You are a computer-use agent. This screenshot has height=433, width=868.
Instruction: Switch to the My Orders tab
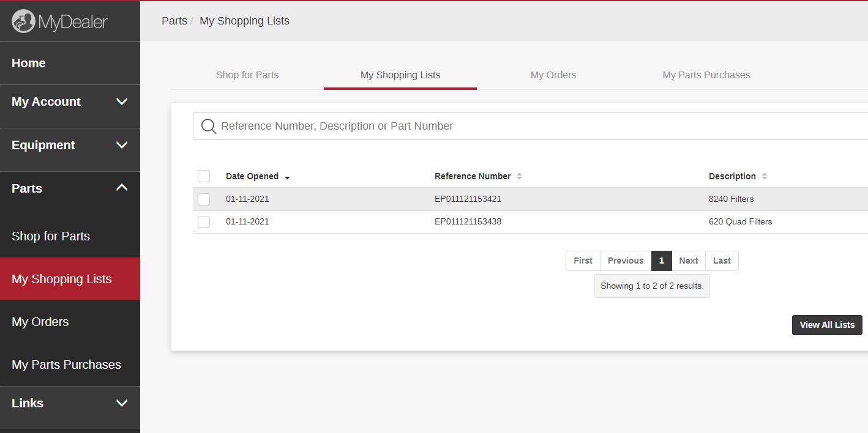(553, 75)
